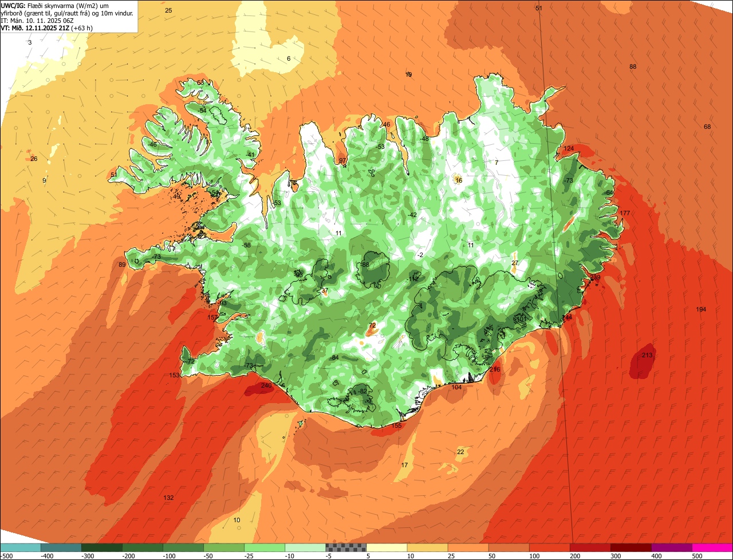The width and height of the screenshot is (733, 560).
Task: Click the '157' value near Faxaflói coast
Action: 212,317
